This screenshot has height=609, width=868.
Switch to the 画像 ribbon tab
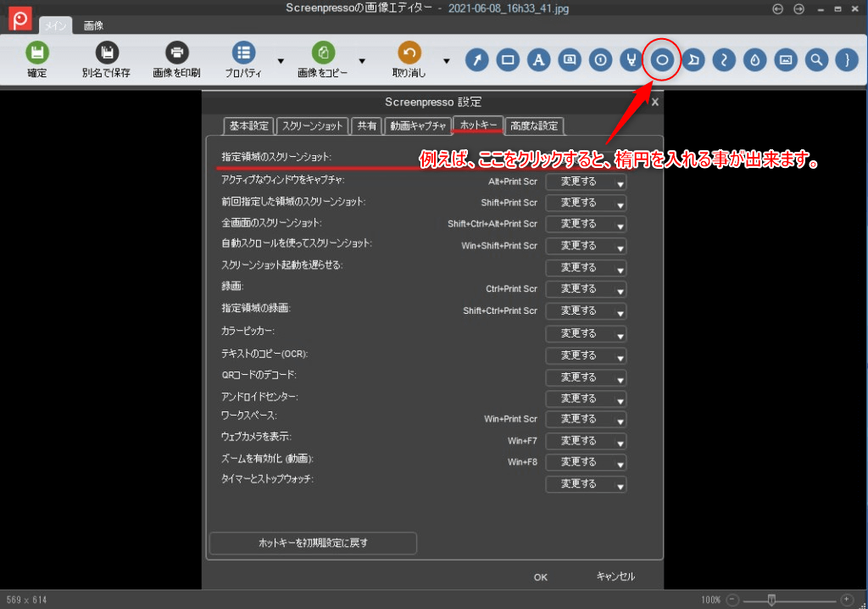pyautogui.click(x=93, y=25)
